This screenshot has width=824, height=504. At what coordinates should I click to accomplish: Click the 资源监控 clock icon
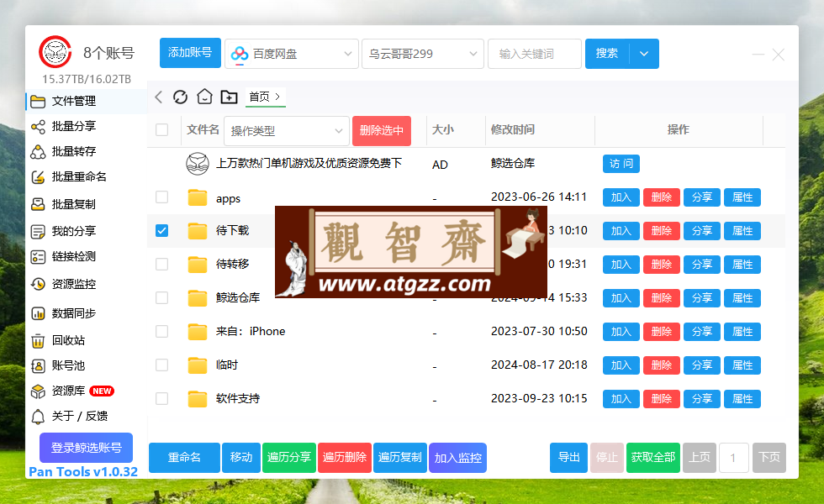tap(38, 284)
